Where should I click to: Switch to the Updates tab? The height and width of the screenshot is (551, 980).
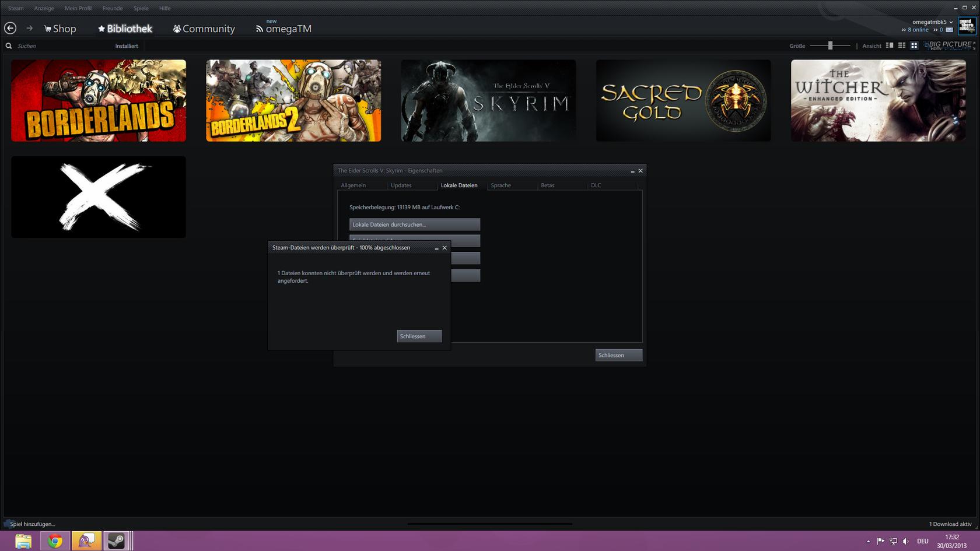[x=401, y=185]
